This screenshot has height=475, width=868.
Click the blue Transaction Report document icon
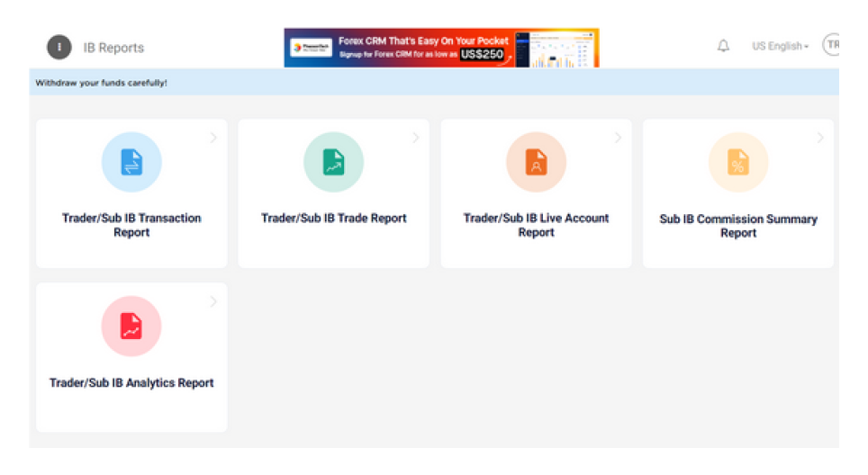point(131,163)
